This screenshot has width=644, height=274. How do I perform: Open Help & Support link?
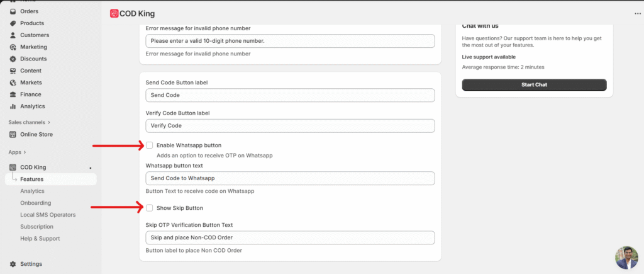coord(40,239)
